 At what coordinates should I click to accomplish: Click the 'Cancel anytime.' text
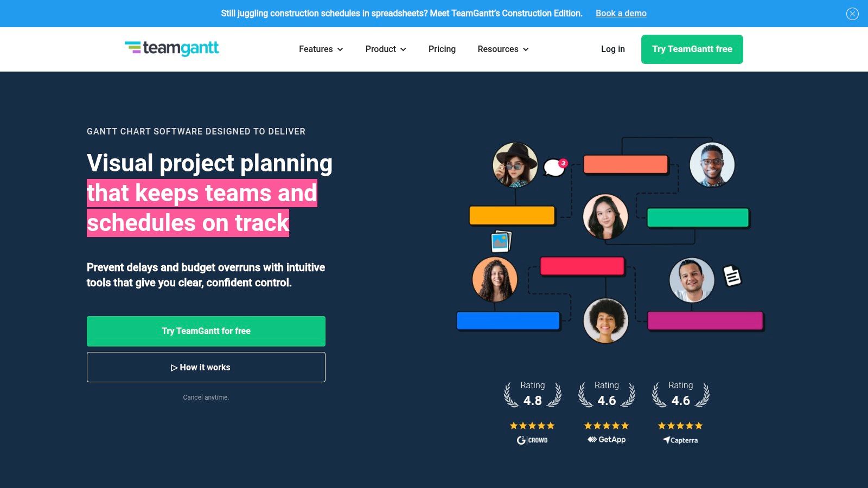206,397
